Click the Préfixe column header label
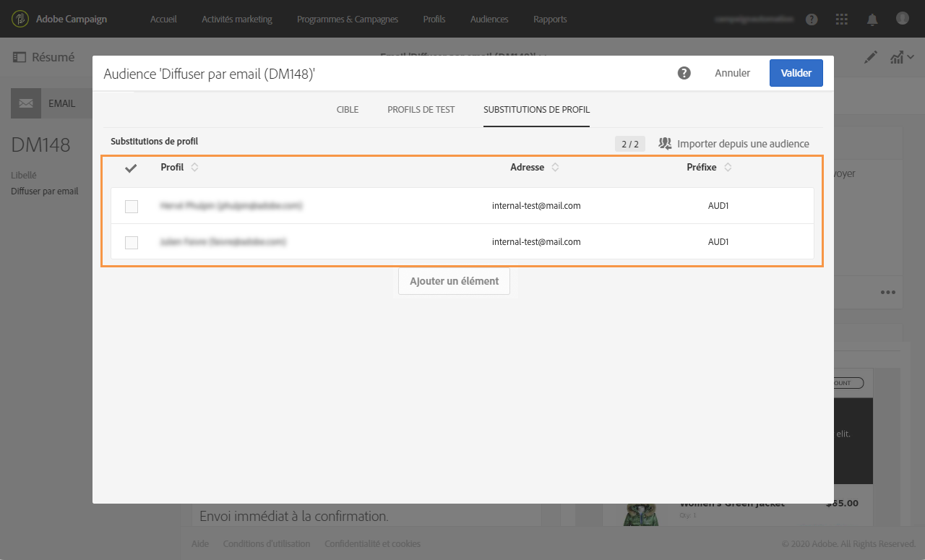The image size is (925, 560). (702, 168)
